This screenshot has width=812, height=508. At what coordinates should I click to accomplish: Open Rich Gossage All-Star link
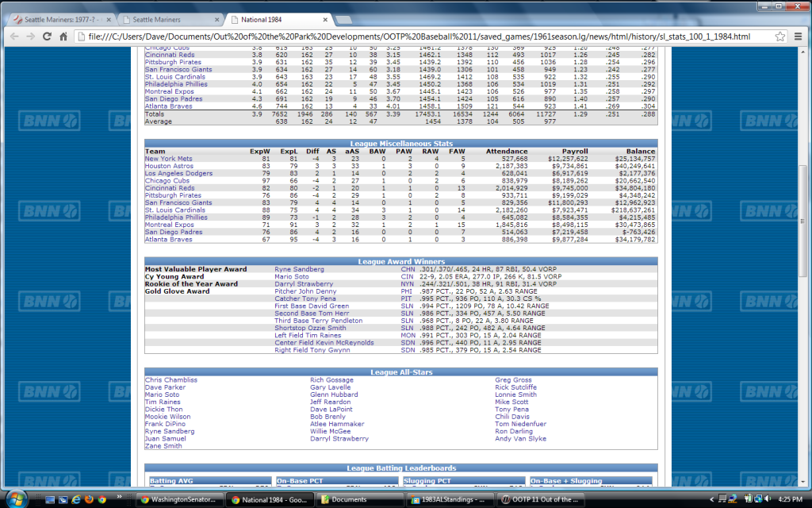[x=331, y=380]
